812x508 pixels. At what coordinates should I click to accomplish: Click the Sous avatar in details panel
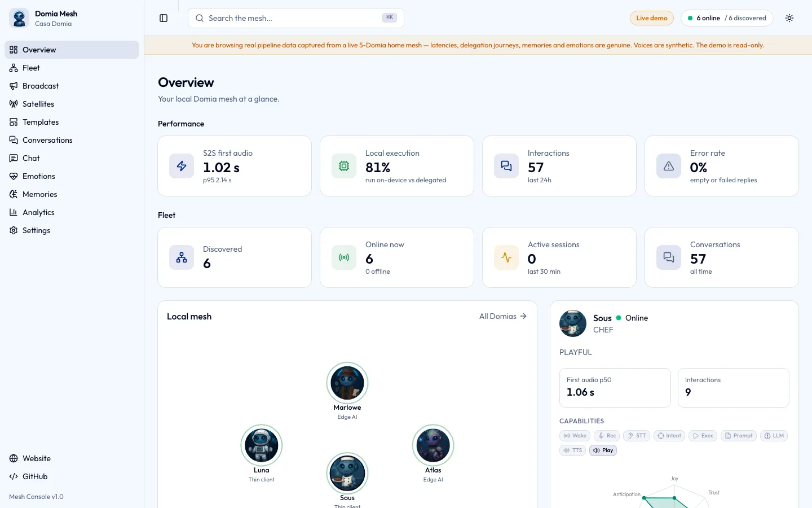pyautogui.click(x=573, y=323)
